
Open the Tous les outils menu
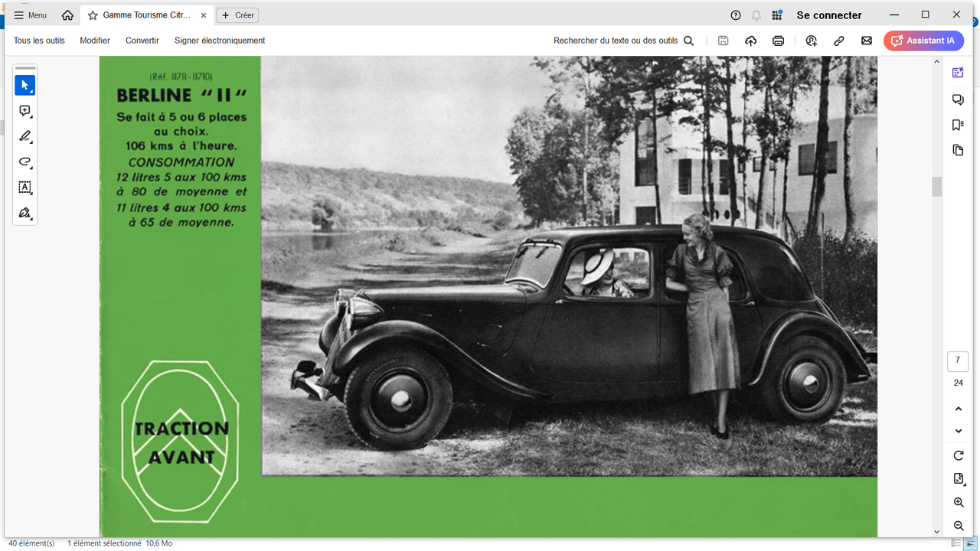39,41
